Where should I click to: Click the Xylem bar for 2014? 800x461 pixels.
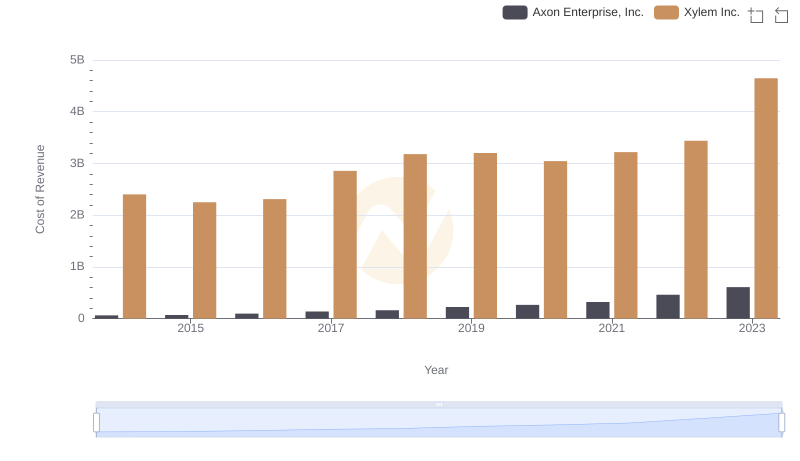pos(134,257)
